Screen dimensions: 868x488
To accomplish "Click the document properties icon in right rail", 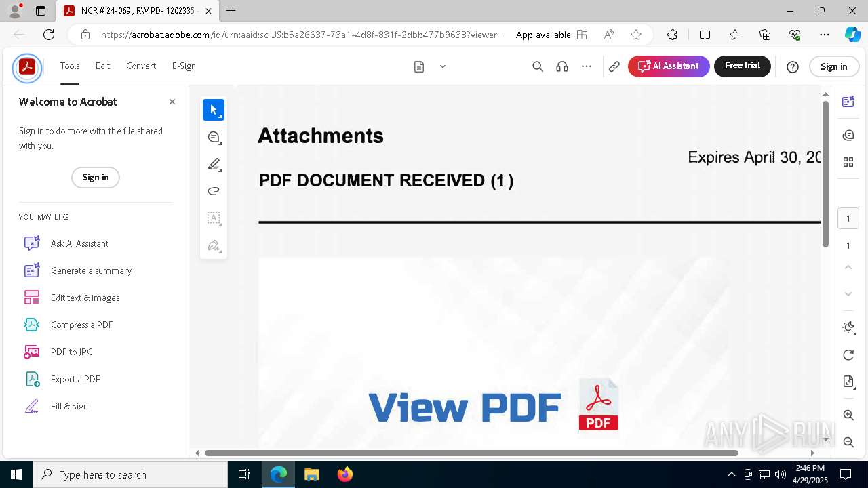I will click(x=848, y=382).
